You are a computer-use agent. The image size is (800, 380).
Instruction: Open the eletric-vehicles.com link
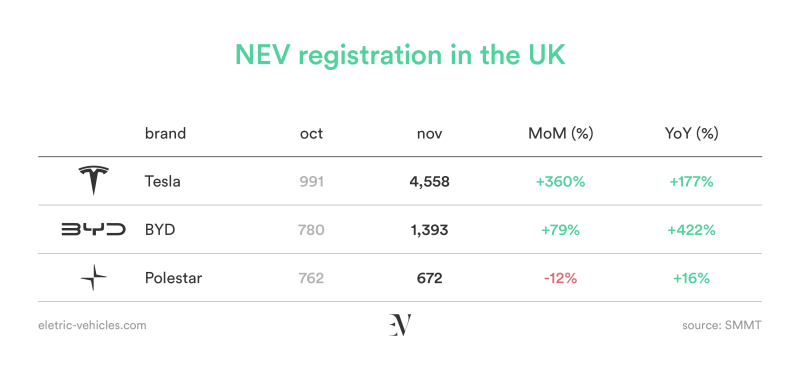[x=92, y=325]
